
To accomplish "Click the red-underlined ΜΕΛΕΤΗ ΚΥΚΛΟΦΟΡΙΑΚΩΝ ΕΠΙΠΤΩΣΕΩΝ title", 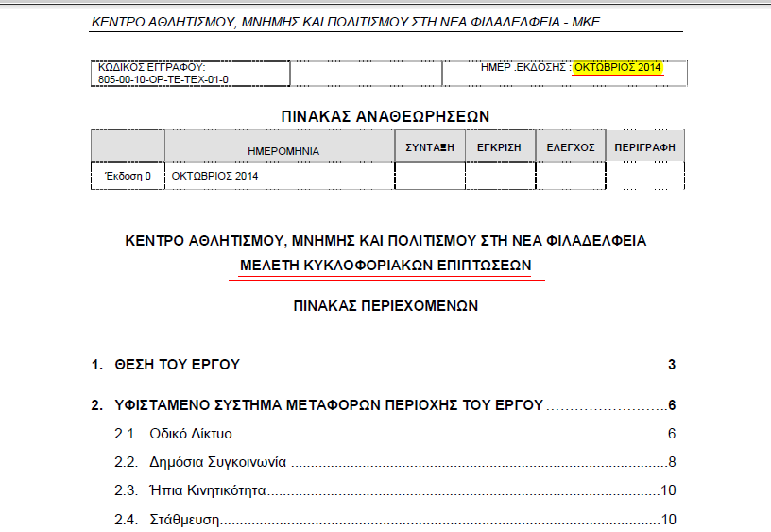I will pyautogui.click(x=385, y=266).
